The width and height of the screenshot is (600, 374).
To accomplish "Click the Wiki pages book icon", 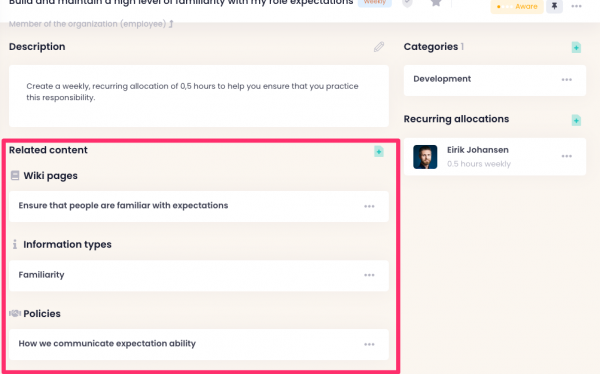I will tap(15, 175).
